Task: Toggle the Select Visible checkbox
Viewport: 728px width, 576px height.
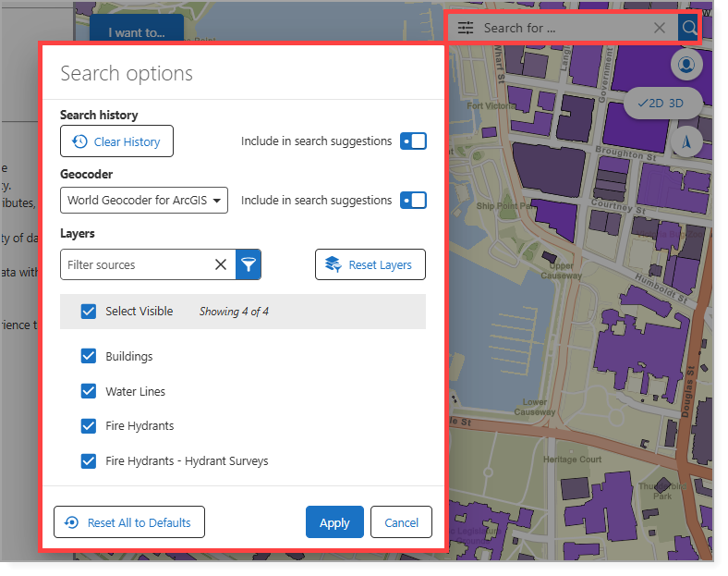Action: coord(89,312)
